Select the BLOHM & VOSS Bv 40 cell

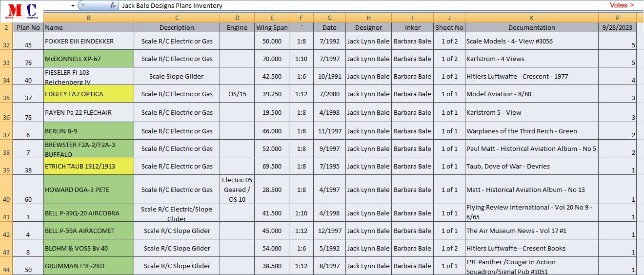[89, 248]
